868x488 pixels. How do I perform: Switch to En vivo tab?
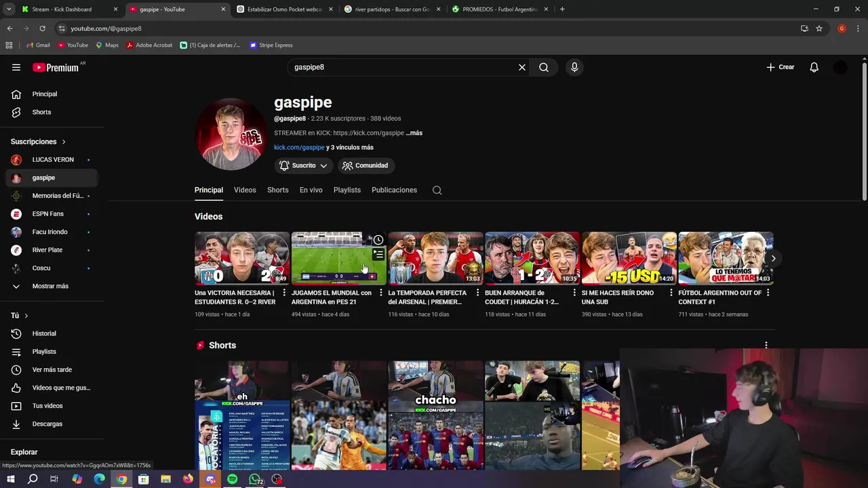click(311, 190)
